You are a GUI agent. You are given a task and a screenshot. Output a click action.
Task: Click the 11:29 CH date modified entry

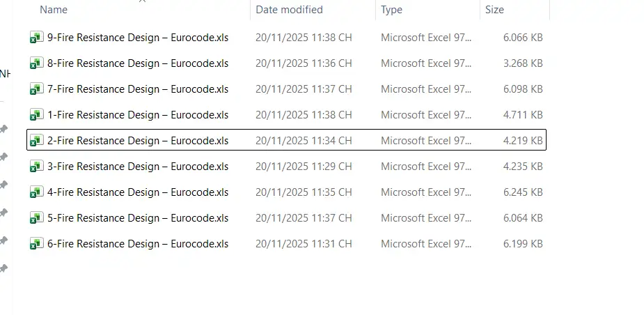(x=304, y=167)
